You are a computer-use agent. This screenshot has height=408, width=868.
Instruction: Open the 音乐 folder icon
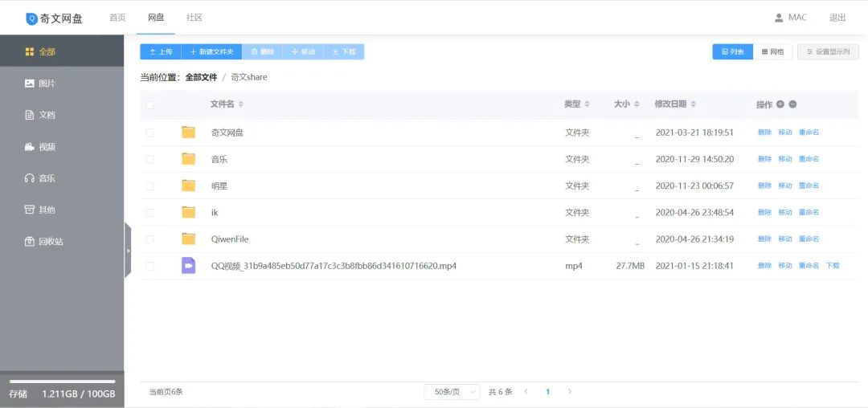(x=189, y=159)
